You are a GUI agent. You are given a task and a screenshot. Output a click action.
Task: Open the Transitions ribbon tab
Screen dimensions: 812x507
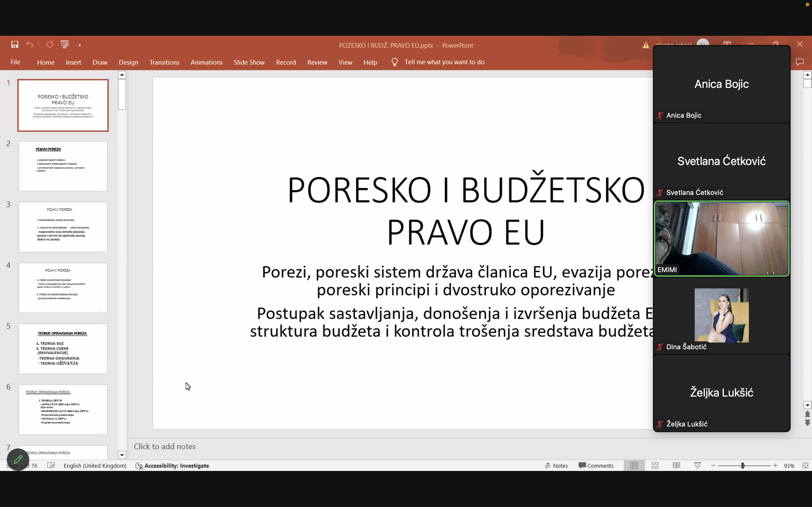164,62
